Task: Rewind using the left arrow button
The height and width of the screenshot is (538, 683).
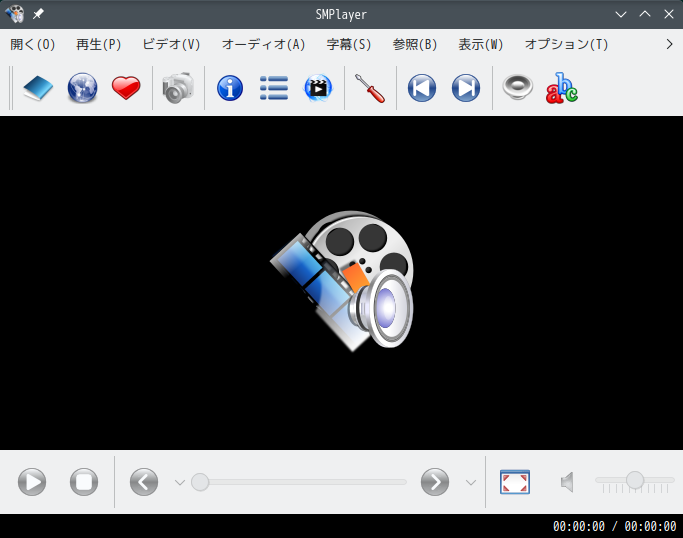Action: tap(144, 482)
